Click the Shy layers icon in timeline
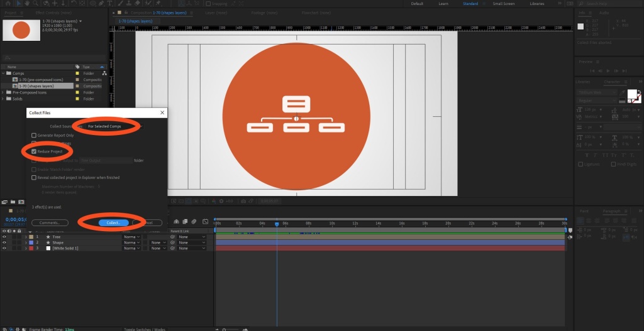 (x=176, y=222)
